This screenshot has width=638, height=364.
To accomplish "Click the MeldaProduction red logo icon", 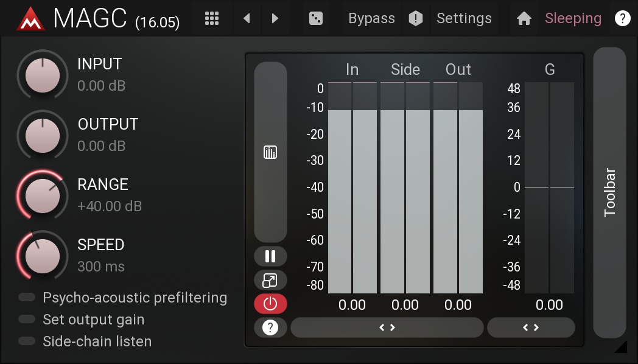I will (30, 19).
